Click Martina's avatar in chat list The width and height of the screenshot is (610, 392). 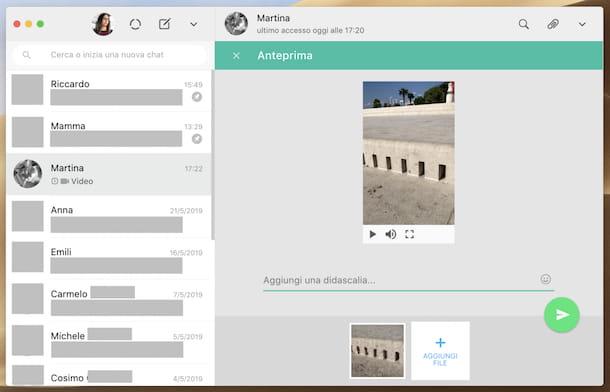28,174
